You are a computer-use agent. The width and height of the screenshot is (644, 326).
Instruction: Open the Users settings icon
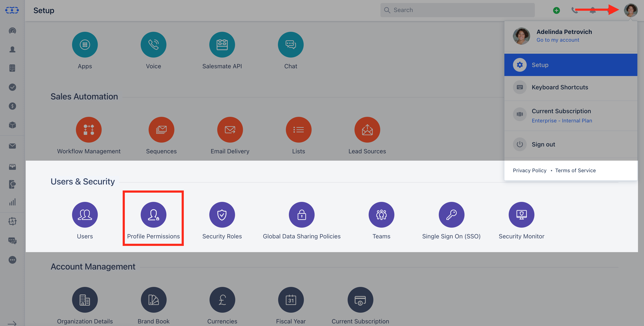coord(85,215)
